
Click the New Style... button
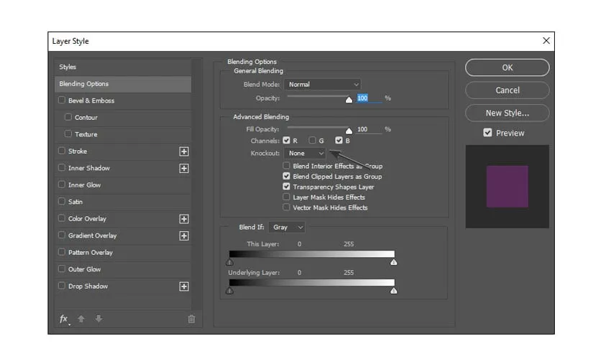click(x=507, y=113)
